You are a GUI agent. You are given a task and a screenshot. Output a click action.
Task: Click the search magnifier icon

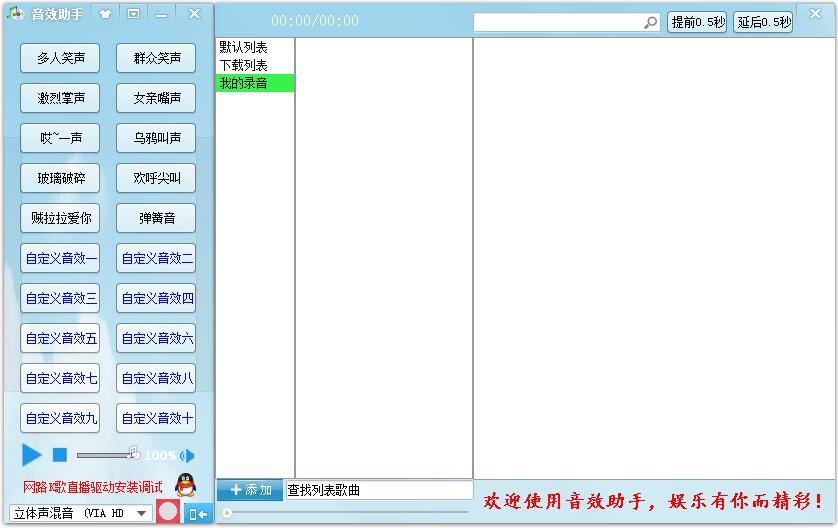(650, 22)
